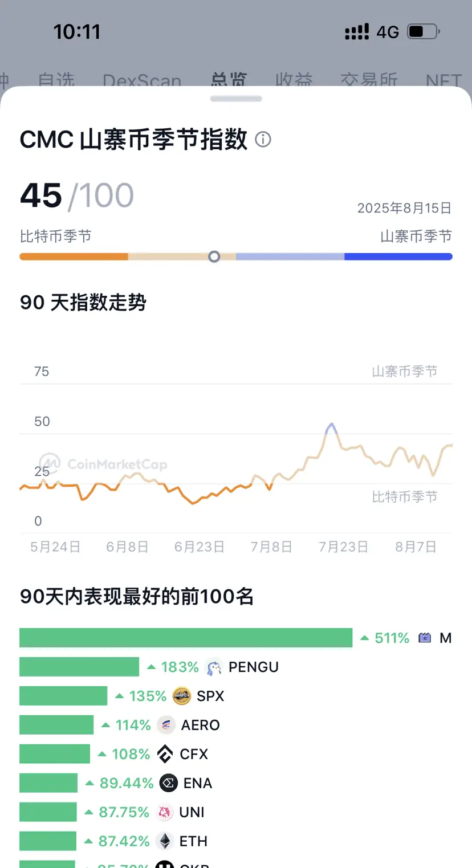This screenshot has height=868, width=472.
Task: Switch to the DexScan tab
Action: point(142,80)
